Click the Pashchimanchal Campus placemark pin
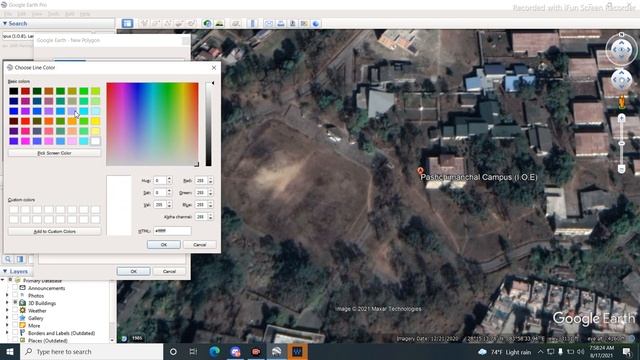The width and height of the screenshot is (640, 360). tap(420, 171)
